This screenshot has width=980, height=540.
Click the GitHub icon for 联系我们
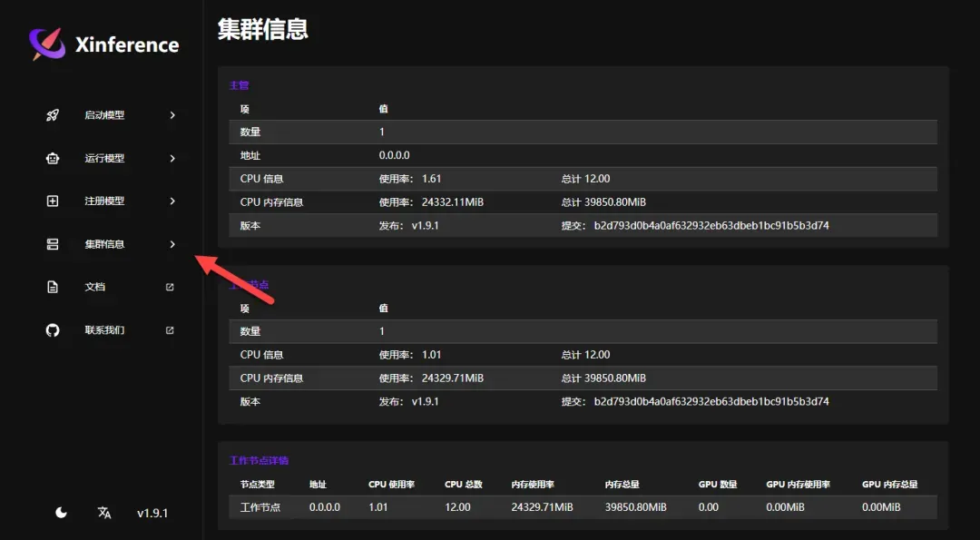(x=53, y=330)
